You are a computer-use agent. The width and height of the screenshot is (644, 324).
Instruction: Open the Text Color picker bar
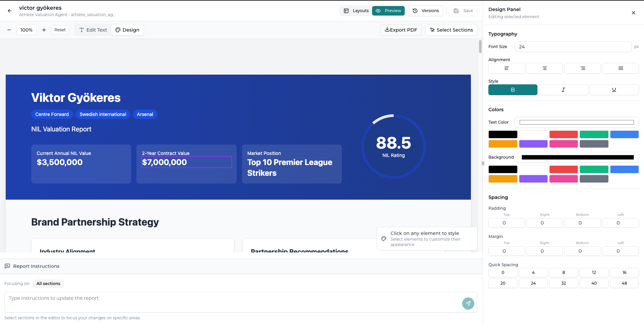[x=576, y=122]
